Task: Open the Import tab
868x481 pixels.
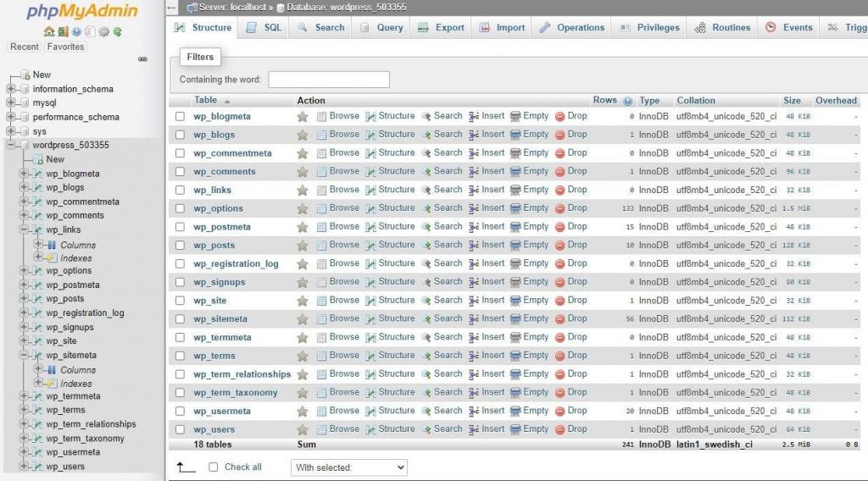Action: point(502,28)
